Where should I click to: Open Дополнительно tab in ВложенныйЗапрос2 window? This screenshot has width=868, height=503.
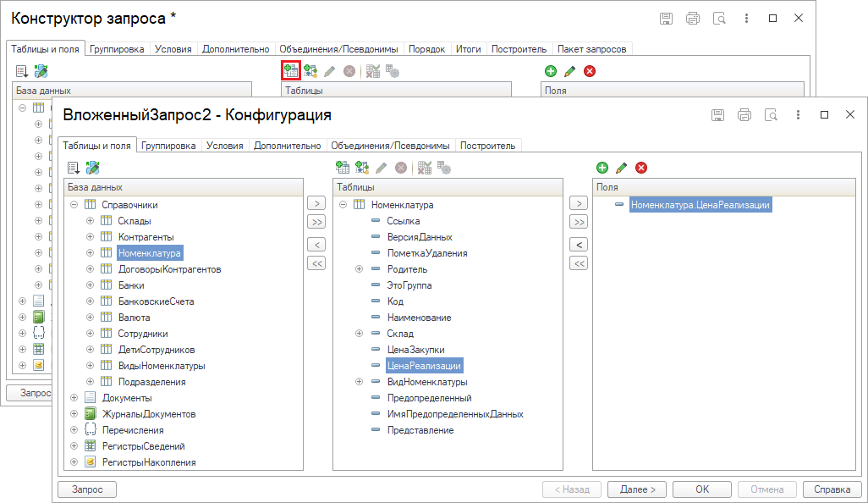[x=288, y=146]
